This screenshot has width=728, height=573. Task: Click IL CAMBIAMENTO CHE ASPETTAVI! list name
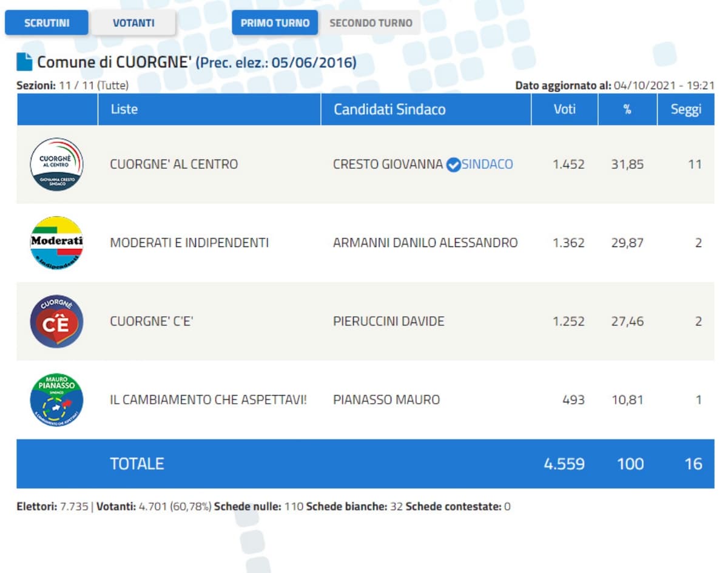click(208, 400)
